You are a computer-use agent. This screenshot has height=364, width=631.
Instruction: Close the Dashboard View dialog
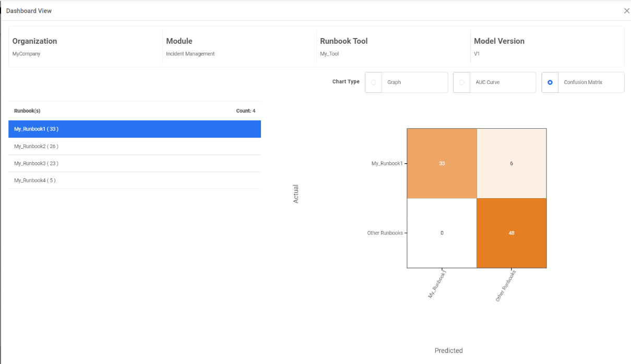click(626, 11)
